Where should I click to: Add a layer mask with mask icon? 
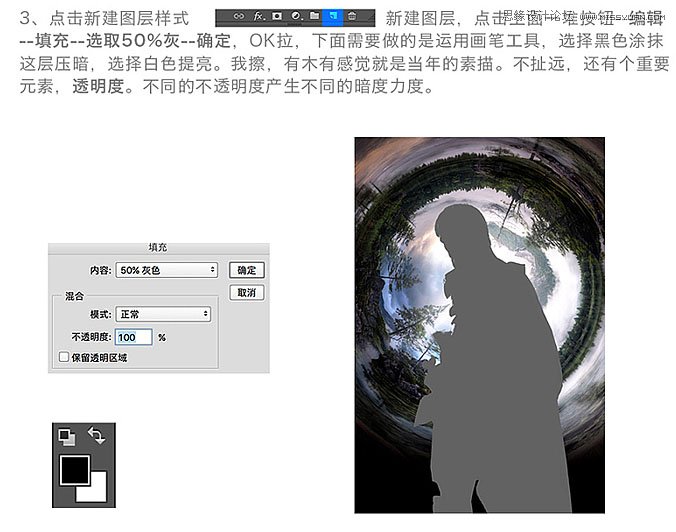277,16
